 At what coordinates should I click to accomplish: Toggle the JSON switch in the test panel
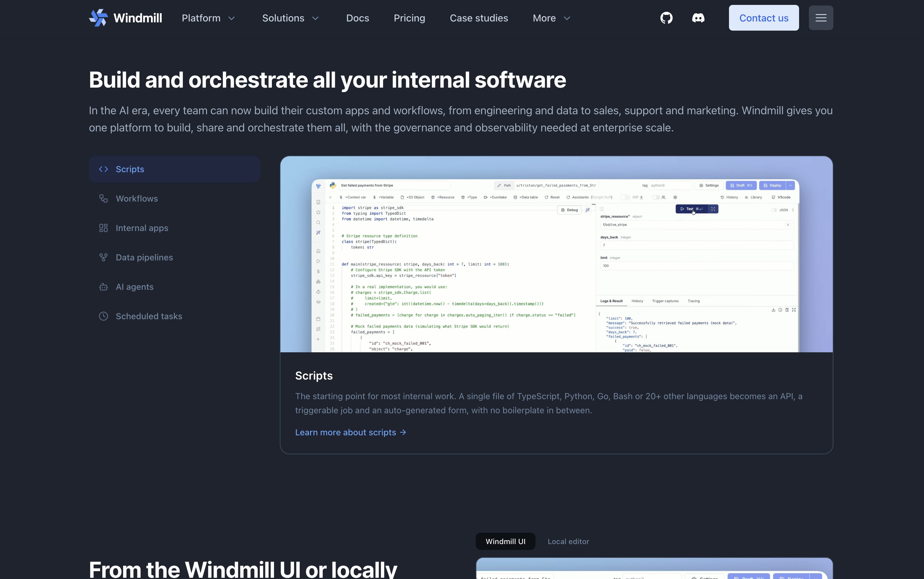click(x=774, y=210)
